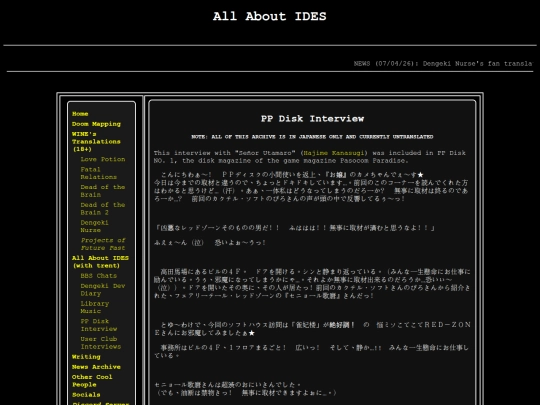540x405 pixels.
Task: Open Socials link in sidebar
Action: tap(86, 395)
